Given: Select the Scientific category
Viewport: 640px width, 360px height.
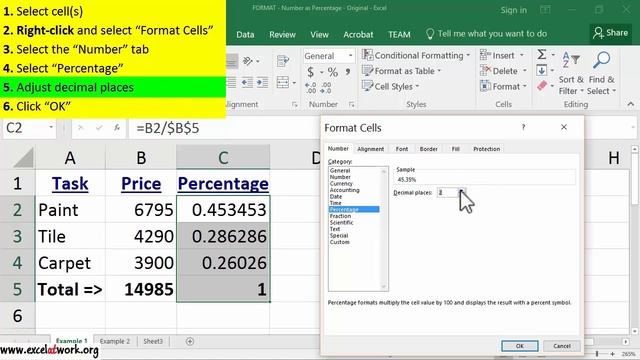Looking at the screenshot, I should click(x=342, y=222).
